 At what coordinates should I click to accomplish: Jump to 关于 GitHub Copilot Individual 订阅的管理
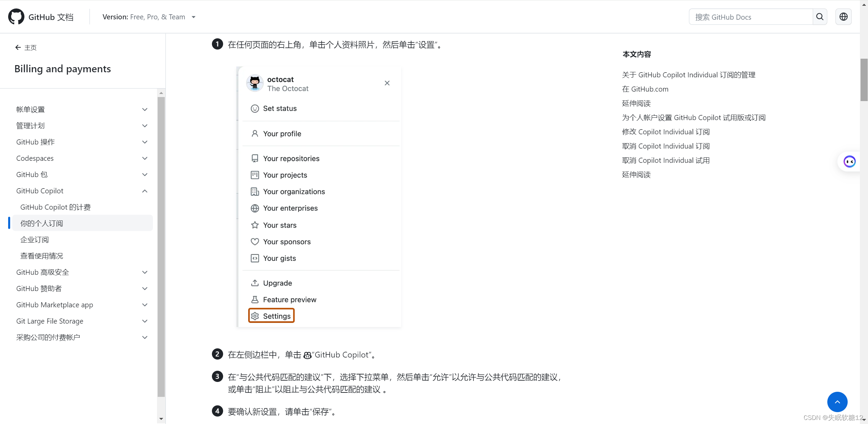(x=688, y=75)
